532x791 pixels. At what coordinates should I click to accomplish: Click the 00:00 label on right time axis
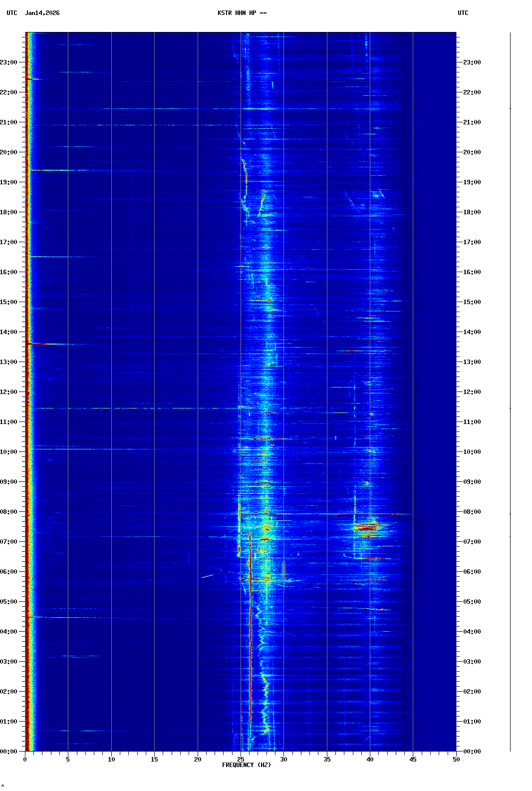click(x=472, y=752)
